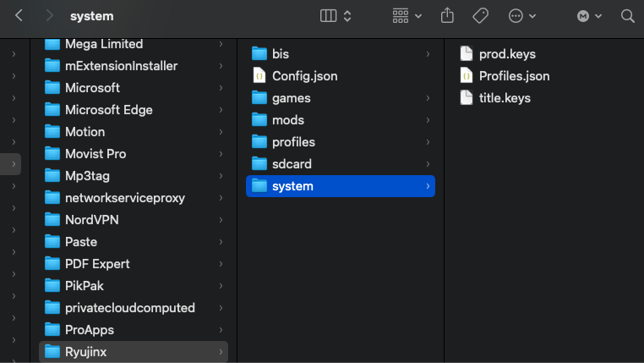The height and width of the screenshot is (363, 644).
Task: Click the Tags toolbar icon
Action: pyautogui.click(x=480, y=16)
